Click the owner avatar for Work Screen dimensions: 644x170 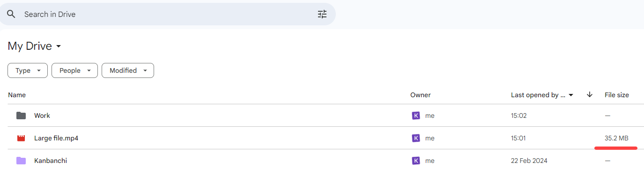point(415,116)
